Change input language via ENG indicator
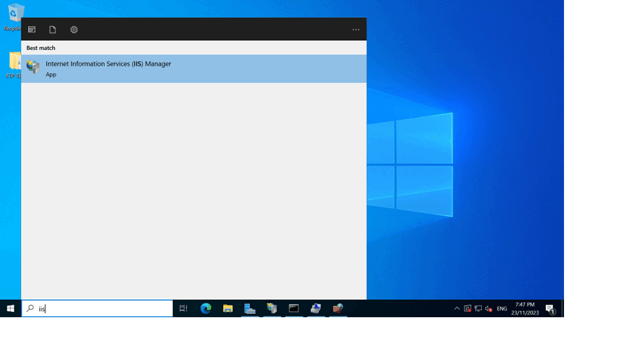This screenshot has width=624, height=364. pyautogui.click(x=502, y=309)
